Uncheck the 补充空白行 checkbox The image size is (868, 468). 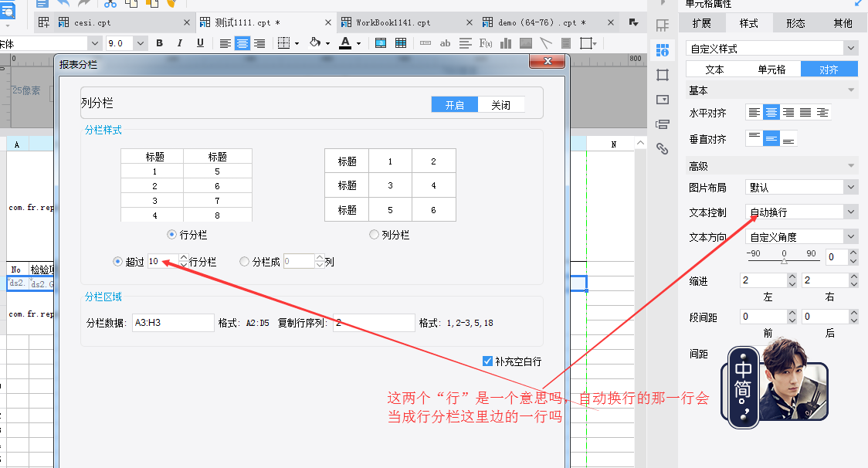[x=487, y=361]
